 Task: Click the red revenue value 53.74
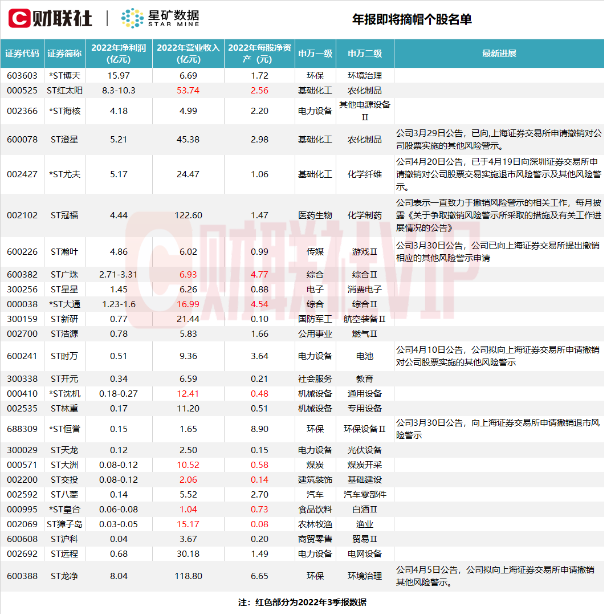(x=188, y=90)
